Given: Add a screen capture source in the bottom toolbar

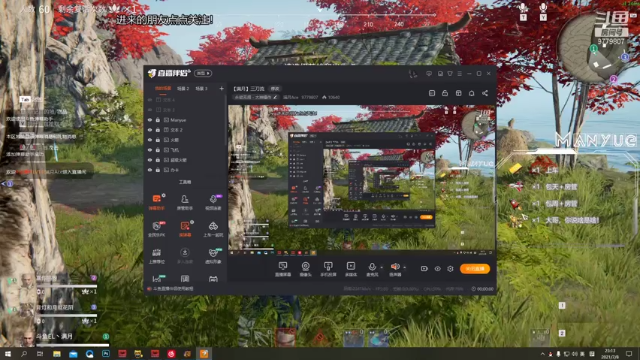Looking at the screenshot, I should click(x=282, y=269).
